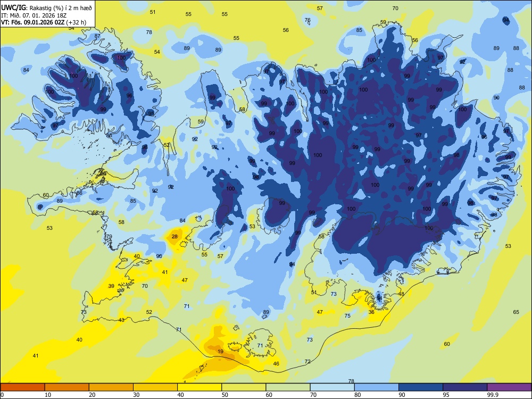Click the humidity value 48 in the southeast
532x399 pixels.
tap(401, 294)
